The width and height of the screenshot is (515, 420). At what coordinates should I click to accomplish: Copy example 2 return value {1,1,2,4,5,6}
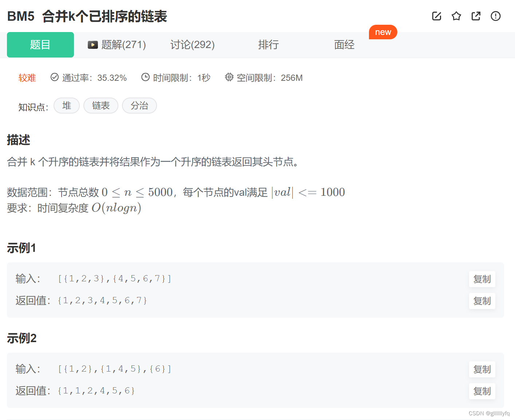[x=482, y=391]
